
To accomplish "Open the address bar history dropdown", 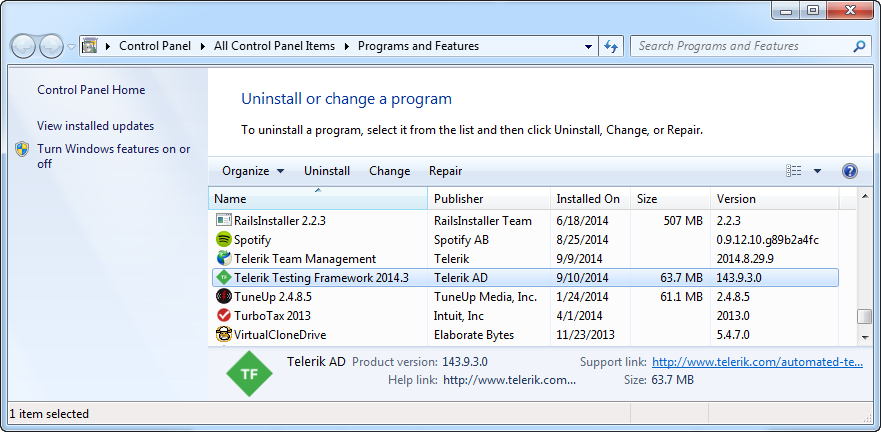I will [x=589, y=46].
